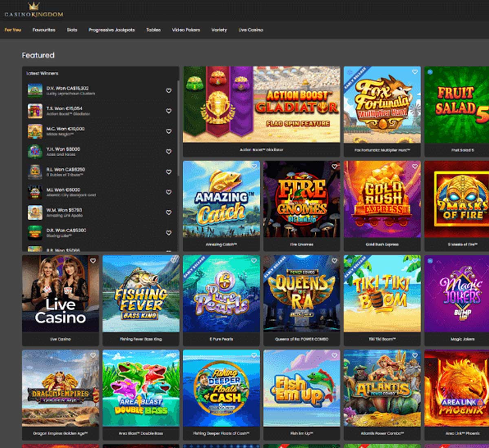Click the heart icon on the Live Casino tile
Screen dimensions: 489x448
click(x=93, y=261)
